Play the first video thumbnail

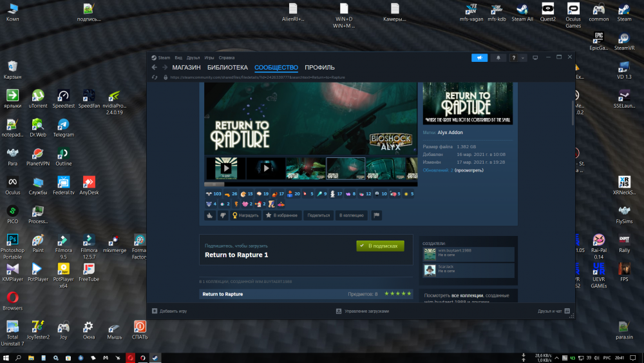[226, 168]
